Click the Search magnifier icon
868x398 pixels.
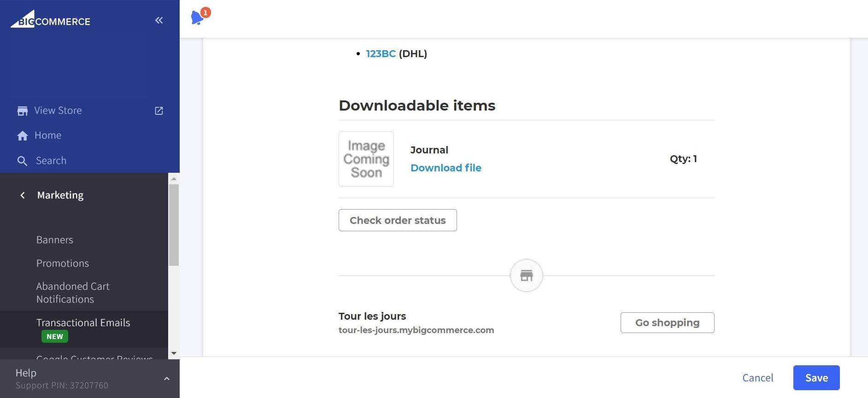click(22, 161)
